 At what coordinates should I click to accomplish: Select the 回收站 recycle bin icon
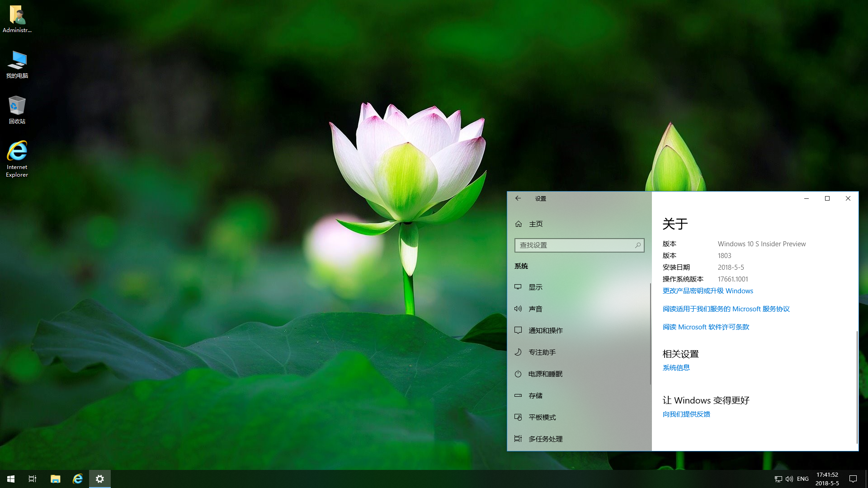(x=17, y=110)
